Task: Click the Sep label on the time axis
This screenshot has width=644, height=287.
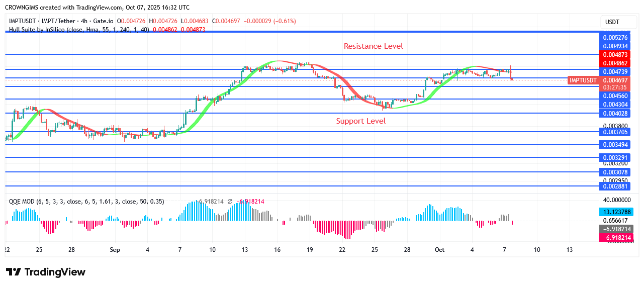Action: click(x=115, y=250)
